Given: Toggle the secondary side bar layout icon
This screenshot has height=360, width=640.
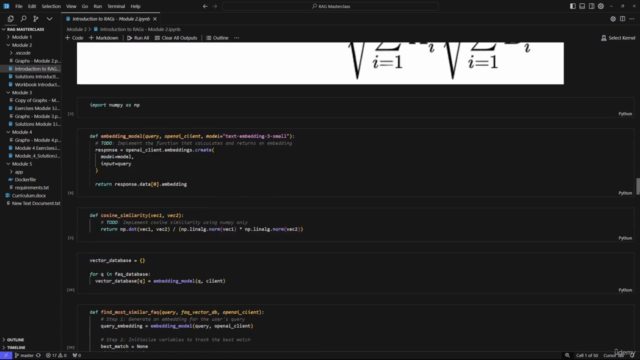Looking at the screenshot, I should [x=591, y=6].
